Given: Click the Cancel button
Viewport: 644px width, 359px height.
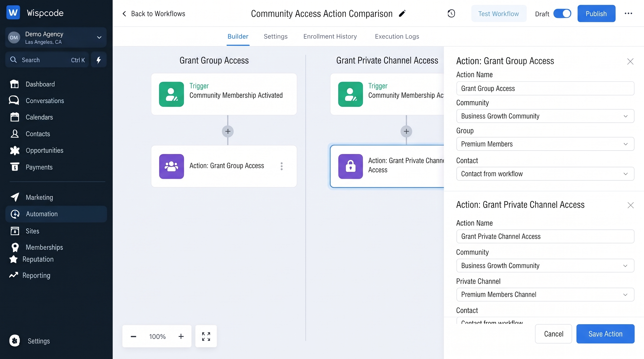Looking at the screenshot, I should coord(553,334).
